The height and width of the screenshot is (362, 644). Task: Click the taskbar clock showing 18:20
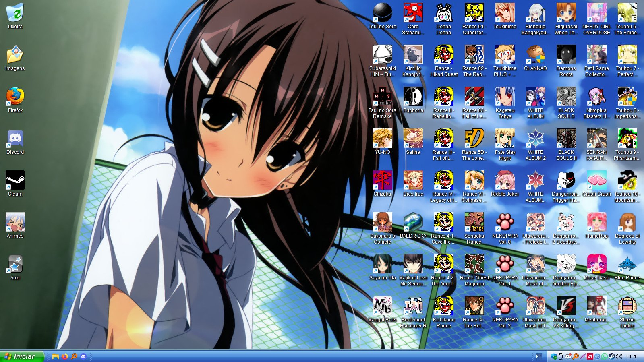[632, 356]
